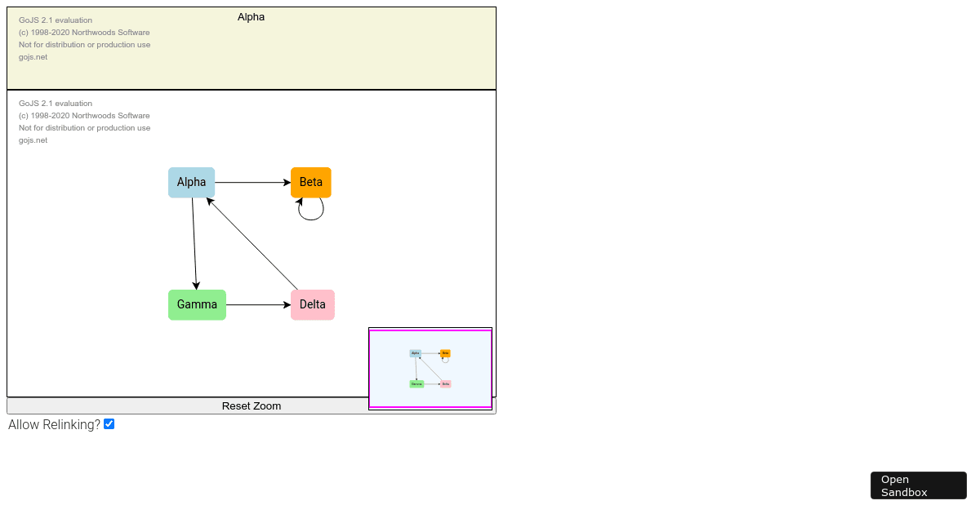Select the Alpha node in the diagram
Screen dimensions: 980x514
point(191,182)
